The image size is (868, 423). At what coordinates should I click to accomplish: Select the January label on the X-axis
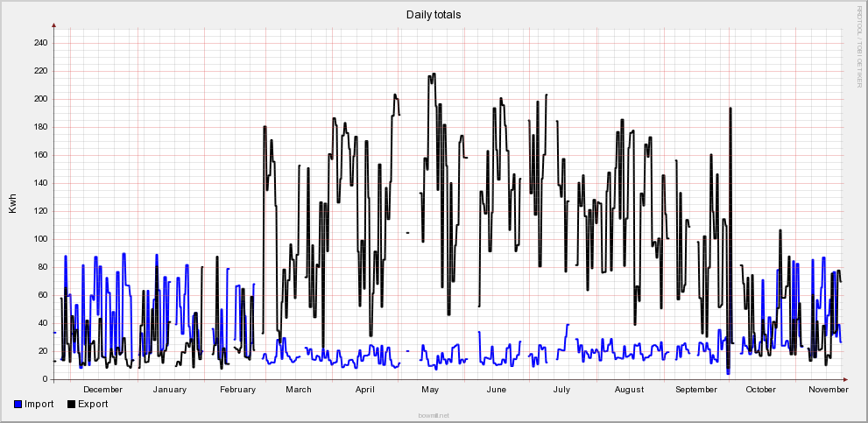(169, 390)
